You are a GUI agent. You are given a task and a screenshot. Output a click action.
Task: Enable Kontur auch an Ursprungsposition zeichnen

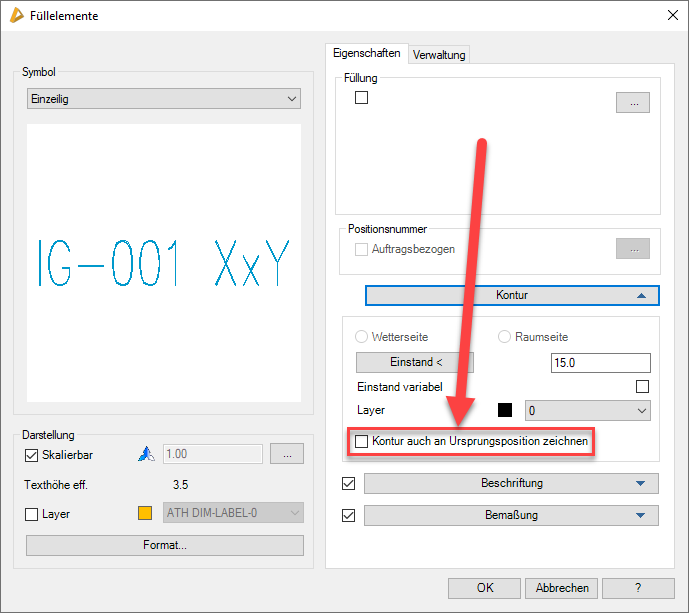pyautogui.click(x=362, y=440)
